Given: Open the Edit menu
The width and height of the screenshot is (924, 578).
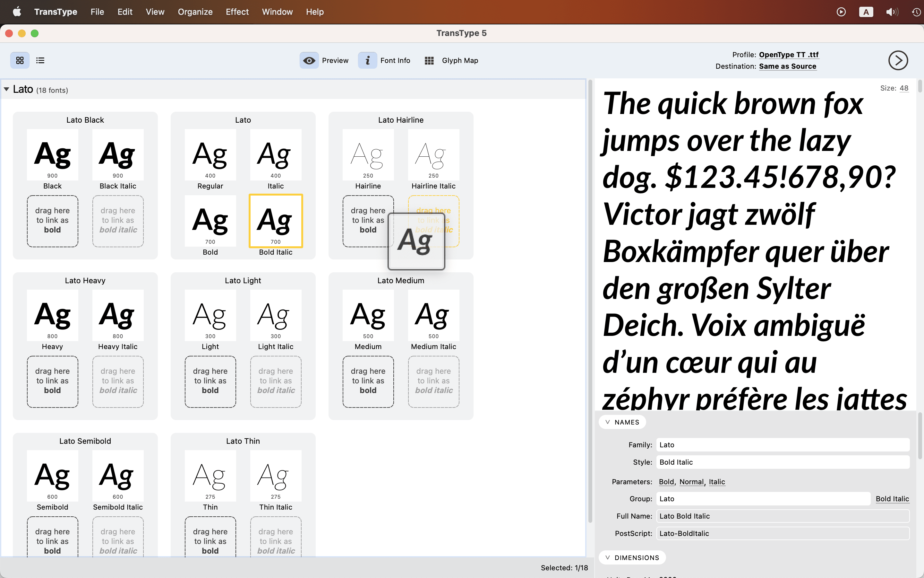Looking at the screenshot, I should 125,12.
